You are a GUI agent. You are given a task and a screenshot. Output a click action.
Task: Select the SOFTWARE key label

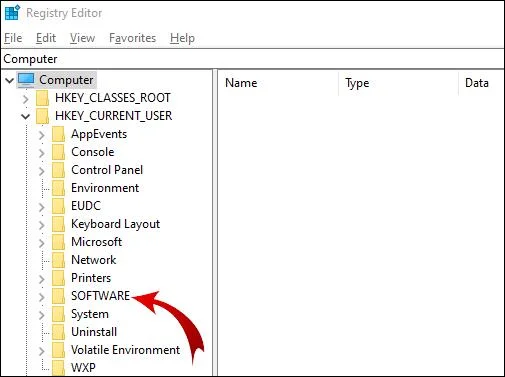click(x=100, y=296)
